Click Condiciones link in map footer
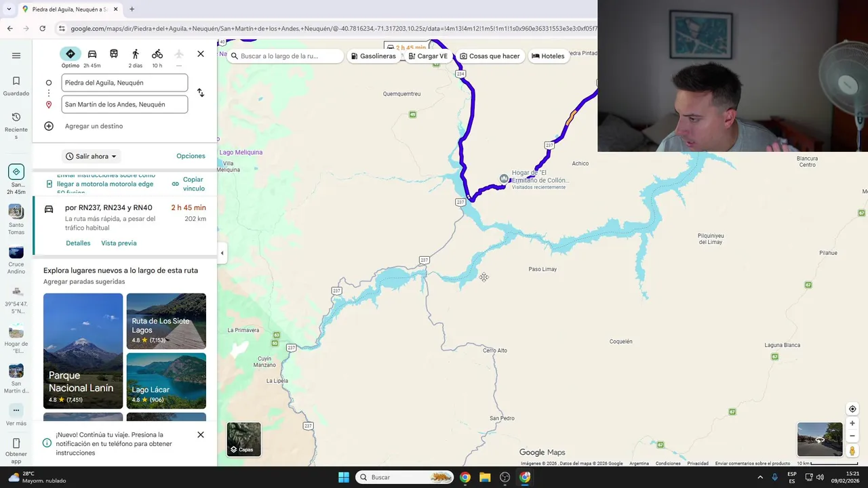 pyautogui.click(x=668, y=464)
